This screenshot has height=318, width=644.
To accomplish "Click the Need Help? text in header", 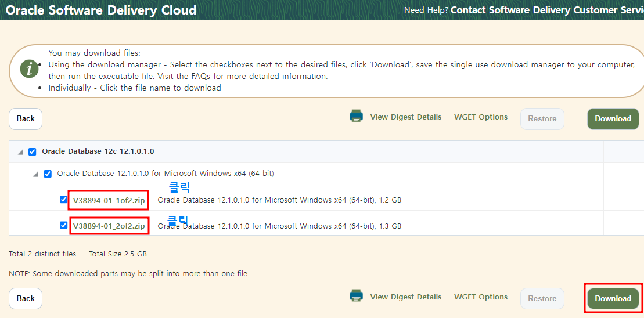I will coord(426,10).
